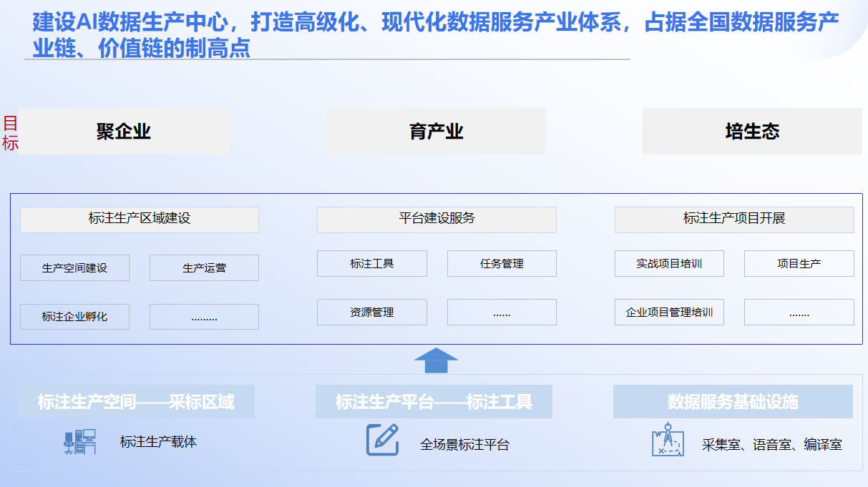The height and width of the screenshot is (487, 868).
Task: Select the 任务管理 box
Action: (x=502, y=264)
